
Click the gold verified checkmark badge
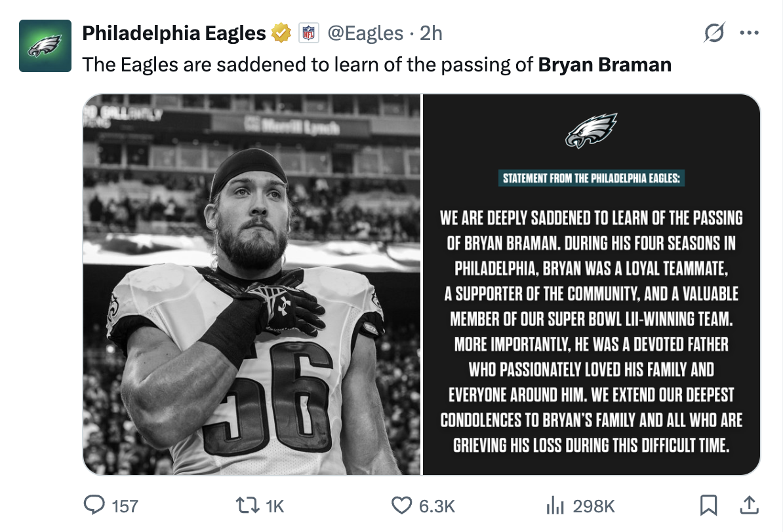282,32
